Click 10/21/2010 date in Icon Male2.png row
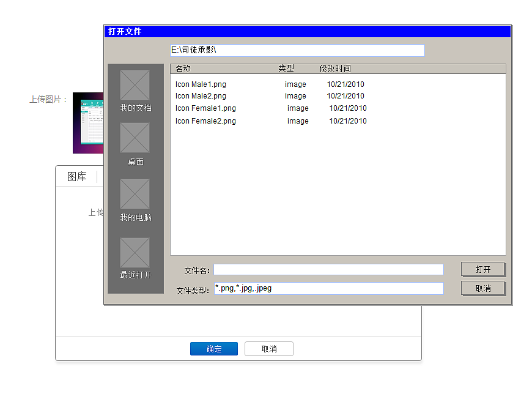 click(x=345, y=96)
